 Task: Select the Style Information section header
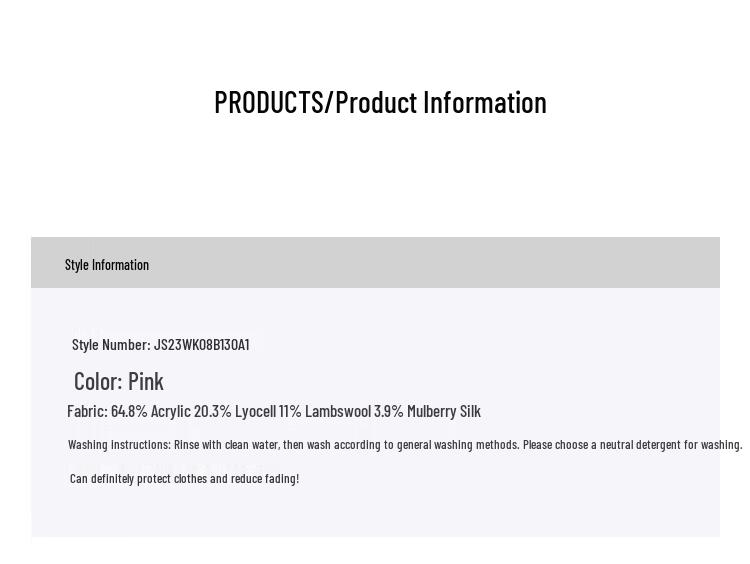107,265
